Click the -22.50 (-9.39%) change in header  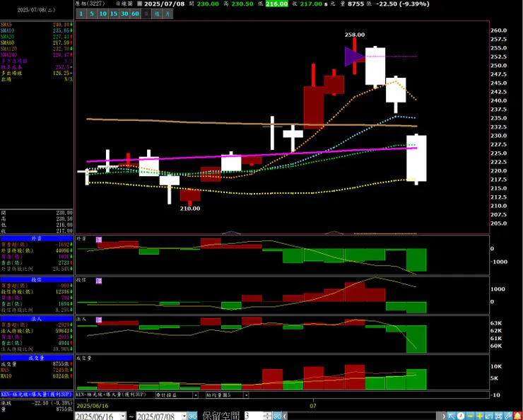coord(403,4)
